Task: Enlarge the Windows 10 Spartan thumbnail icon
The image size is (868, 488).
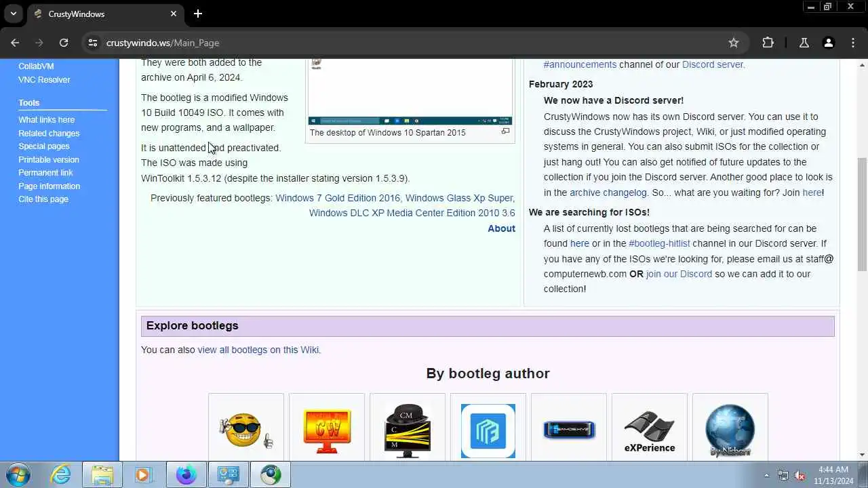Action: 505,131
